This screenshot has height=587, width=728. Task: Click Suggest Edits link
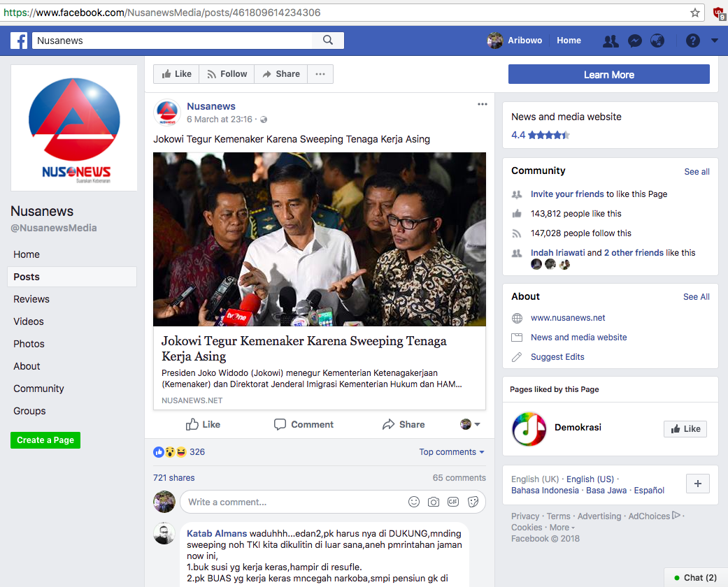pyautogui.click(x=557, y=357)
